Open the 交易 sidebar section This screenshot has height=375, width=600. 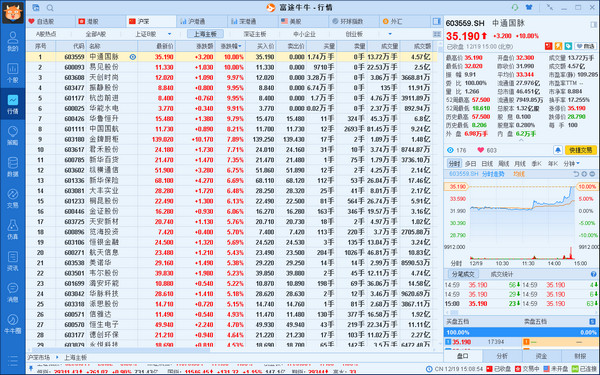(13, 198)
